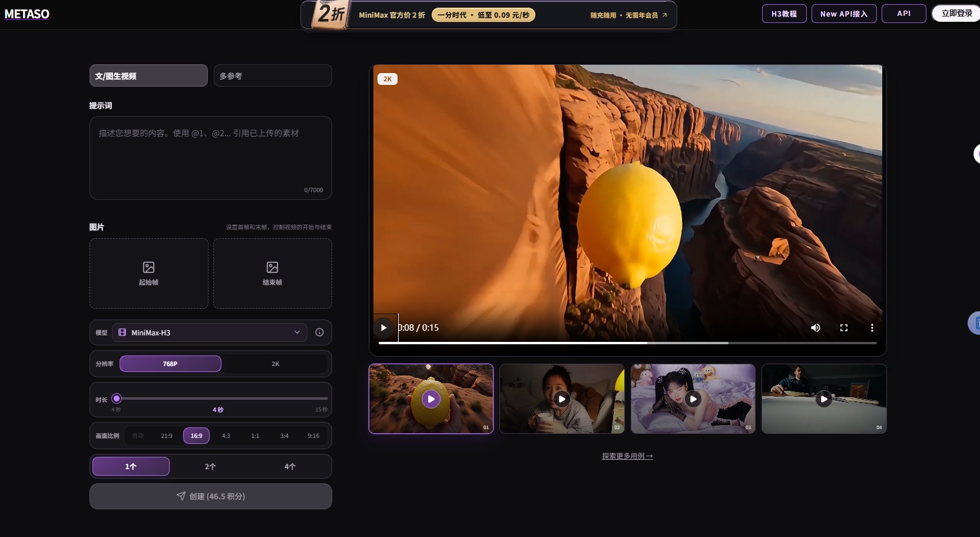Image resolution: width=980 pixels, height=537 pixels.
Task: Seek on the video progress bar
Action: (x=627, y=342)
